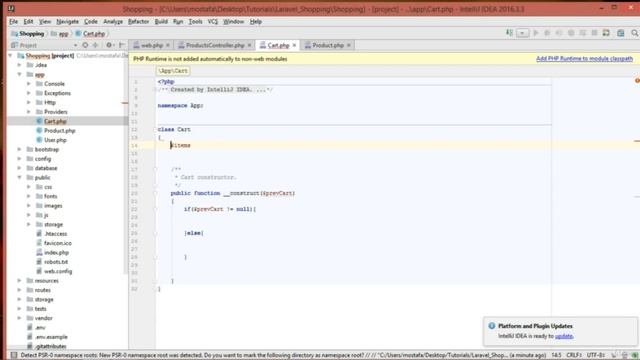Click the info icon in update notification

[x=492, y=326]
